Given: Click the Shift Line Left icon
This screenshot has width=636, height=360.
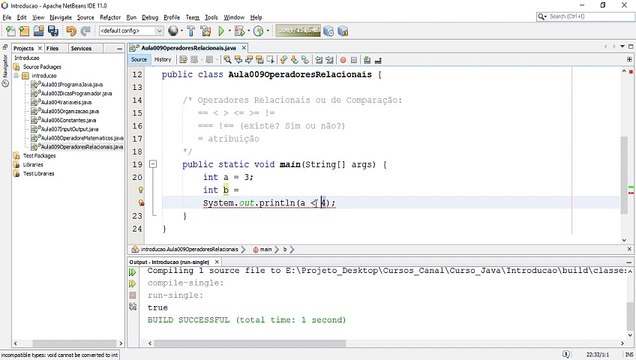Looking at the screenshot, I should point(319,60).
